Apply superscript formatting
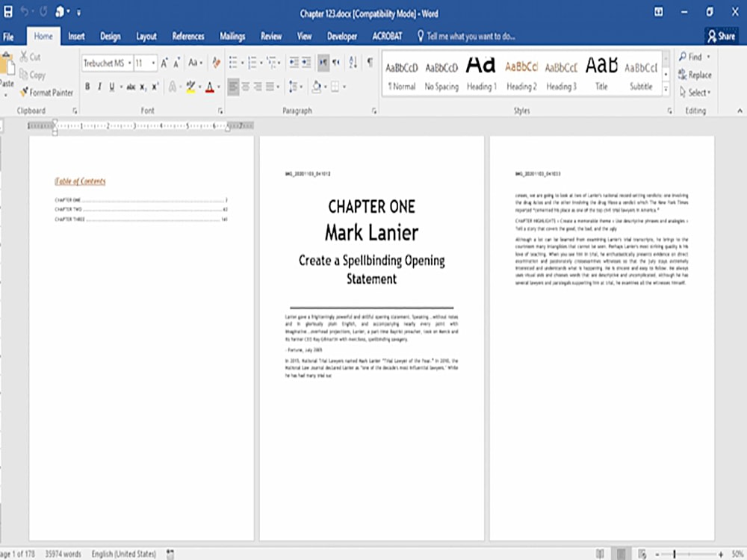Image resolution: width=747 pixels, height=560 pixels. (x=155, y=87)
